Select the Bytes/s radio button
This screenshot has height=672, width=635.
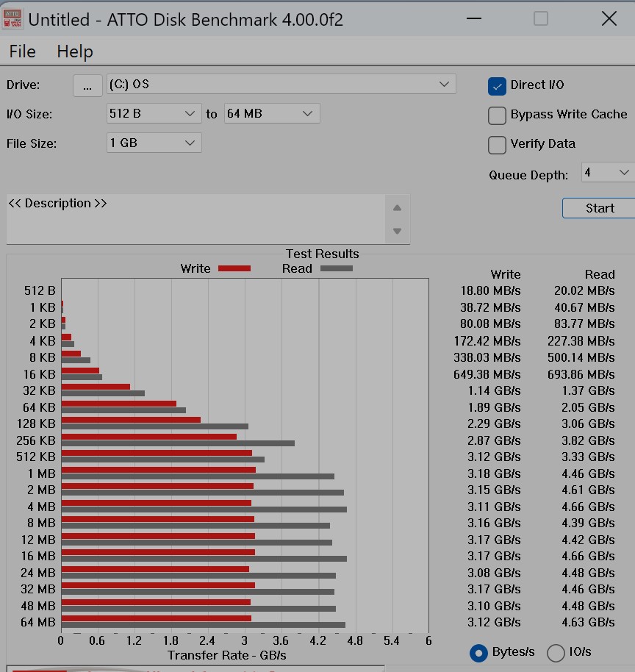click(478, 652)
